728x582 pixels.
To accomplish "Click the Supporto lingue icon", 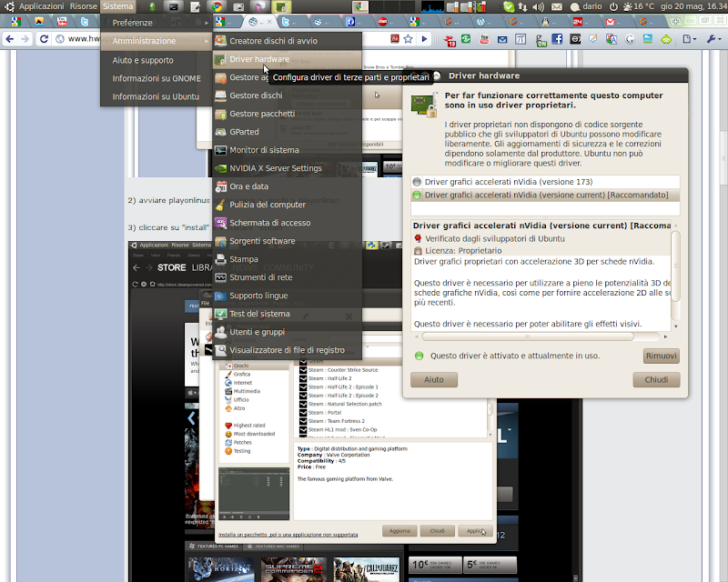I will 221,296.
